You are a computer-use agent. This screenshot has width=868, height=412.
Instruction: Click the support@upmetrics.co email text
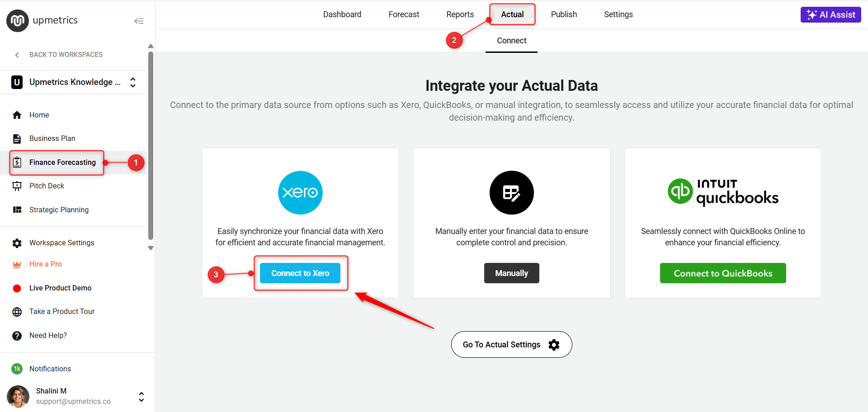(73, 402)
